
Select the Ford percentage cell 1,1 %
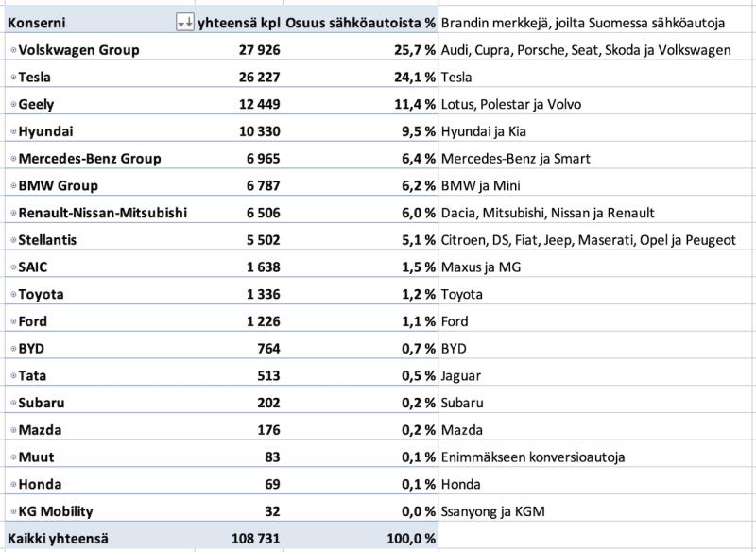pyautogui.click(x=414, y=321)
